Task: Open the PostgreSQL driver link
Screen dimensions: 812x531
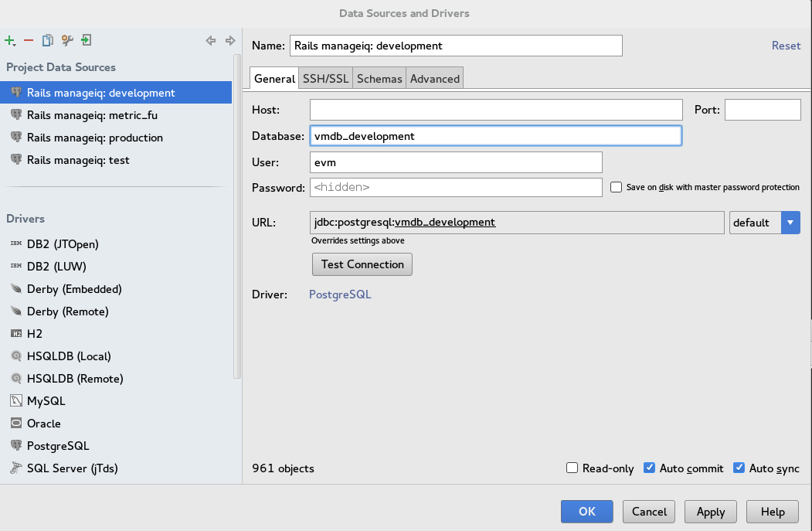Action: coord(340,294)
